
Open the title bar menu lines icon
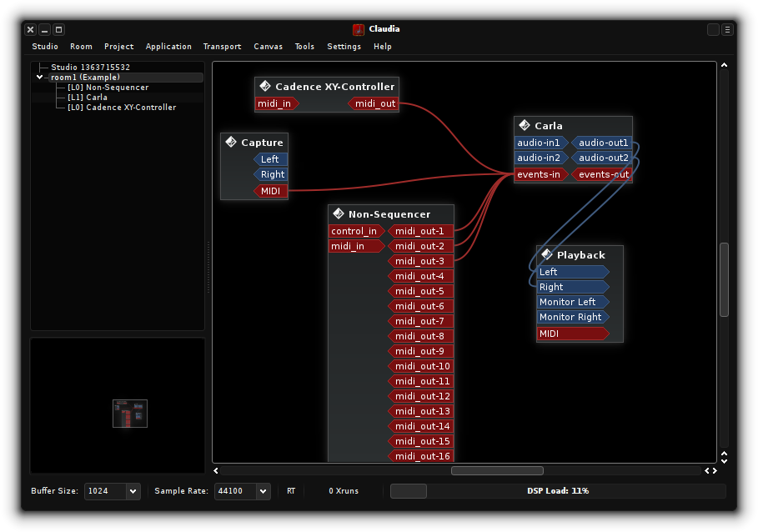727,30
